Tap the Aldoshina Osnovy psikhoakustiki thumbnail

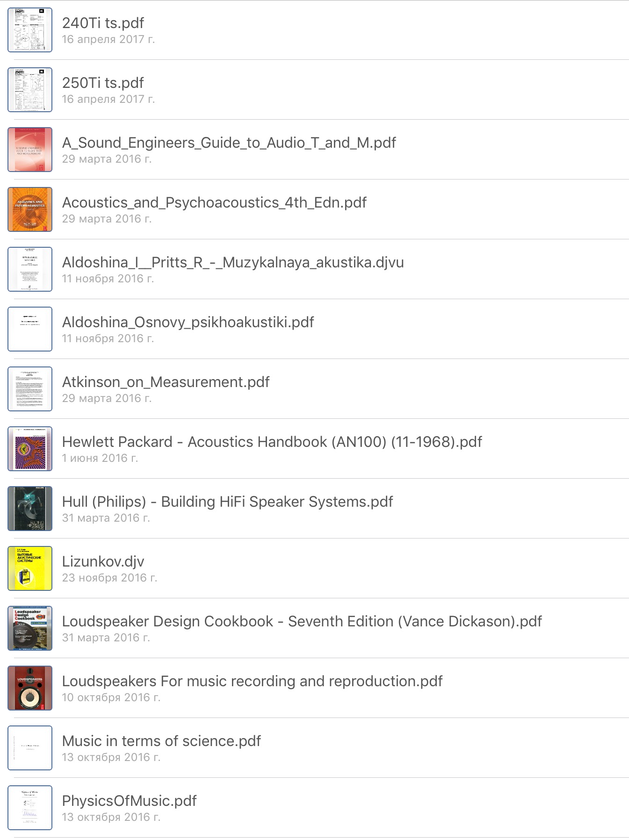tap(30, 329)
